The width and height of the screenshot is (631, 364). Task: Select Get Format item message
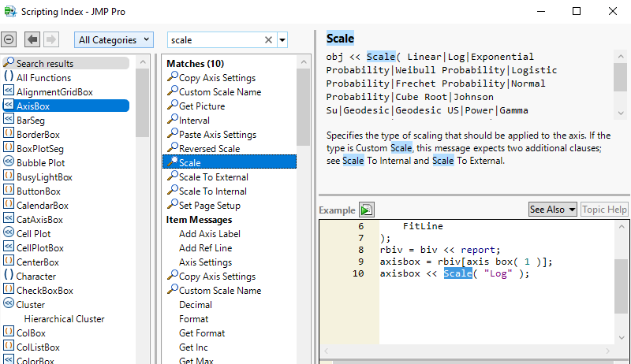[202, 333]
